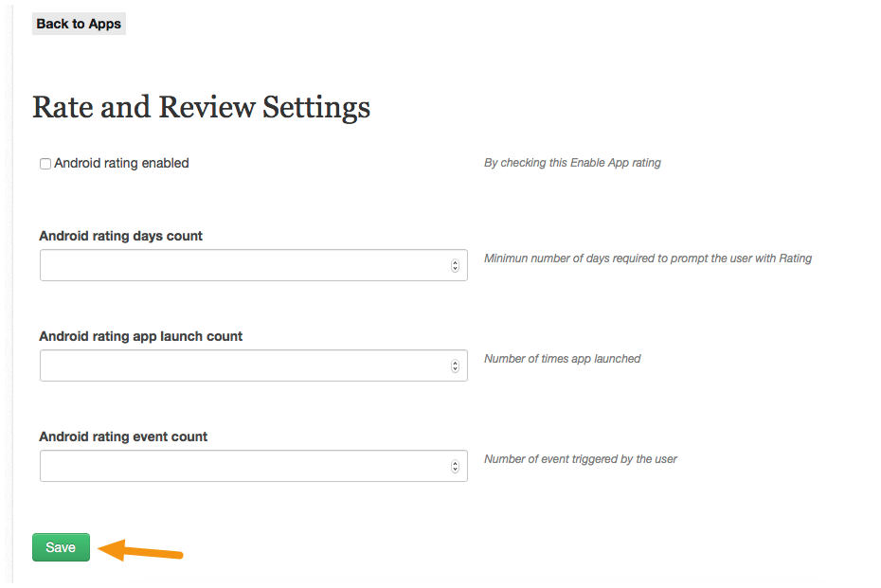Click the Android rating days count label
The height and width of the screenshot is (588, 881).
(x=121, y=236)
